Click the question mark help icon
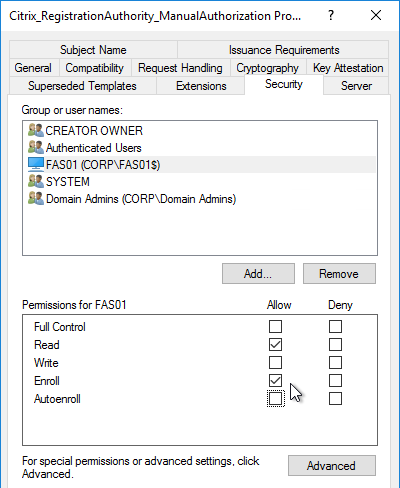 pyautogui.click(x=330, y=15)
